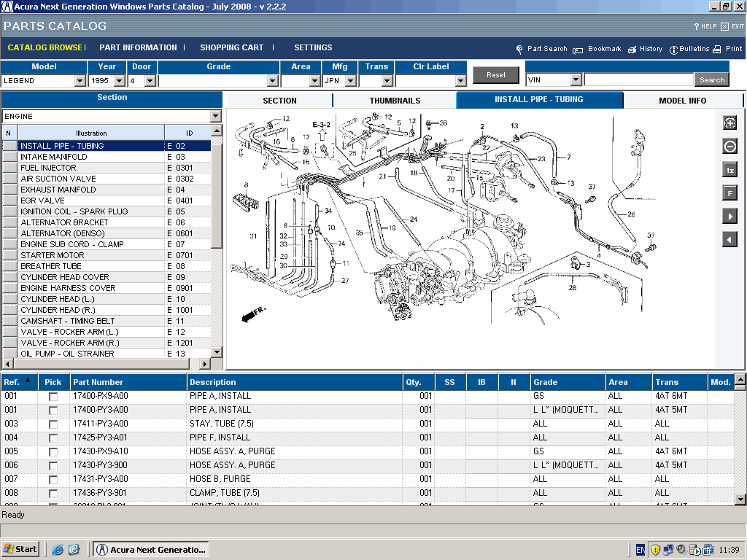Expand the ENGINE section dropdown
The width and height of the screenshot is (747, 560).
(x=215, y=116)
